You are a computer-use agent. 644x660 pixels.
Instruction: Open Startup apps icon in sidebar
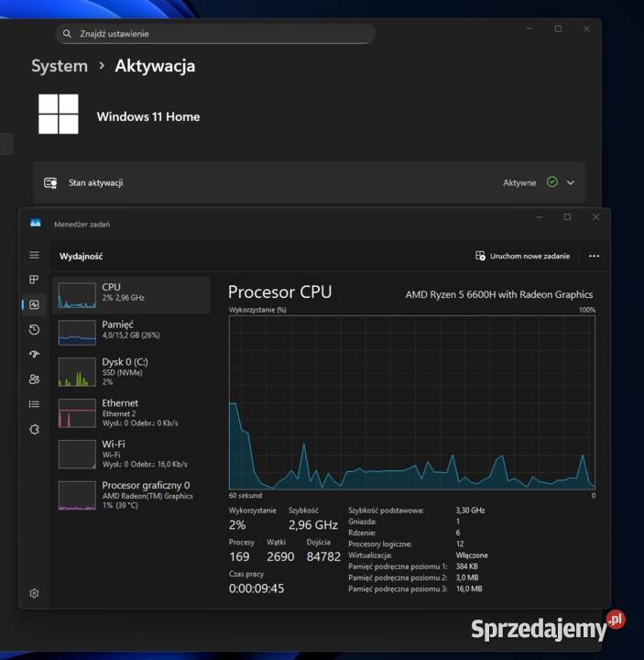tap(34, 355)
